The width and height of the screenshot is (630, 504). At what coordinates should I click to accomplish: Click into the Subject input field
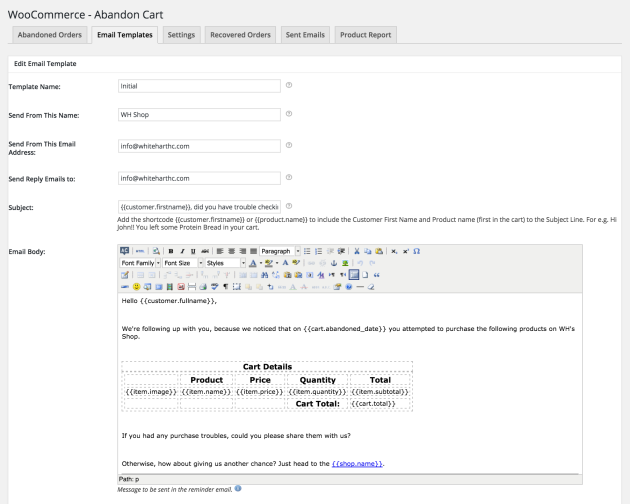(x=199, y=207)
